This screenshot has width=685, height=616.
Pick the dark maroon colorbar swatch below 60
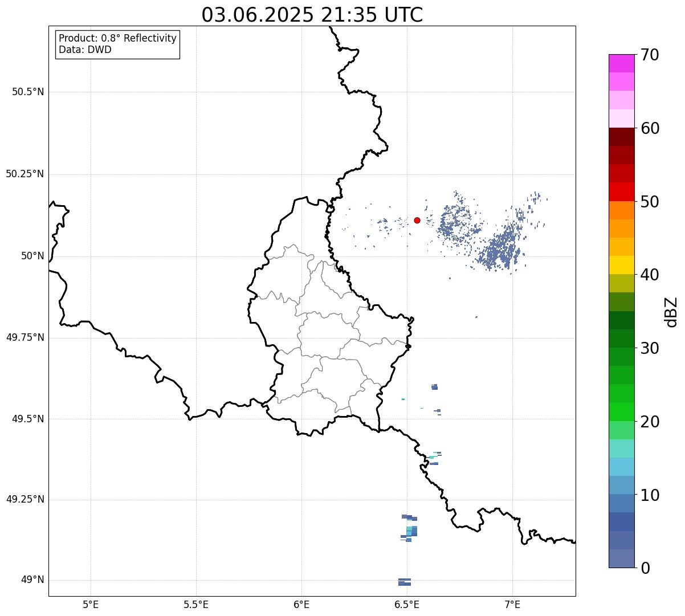(621, 137)
